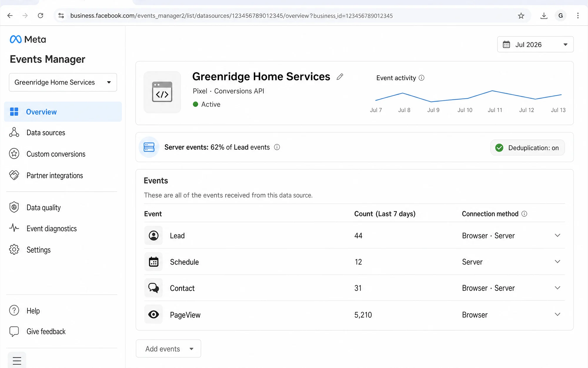
Task: Edit data source name with pencil icon
Action: point(340,77)
